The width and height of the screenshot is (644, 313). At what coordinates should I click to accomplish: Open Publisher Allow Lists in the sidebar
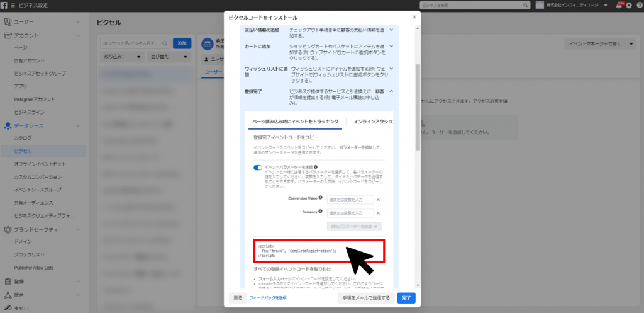[34, 268]
